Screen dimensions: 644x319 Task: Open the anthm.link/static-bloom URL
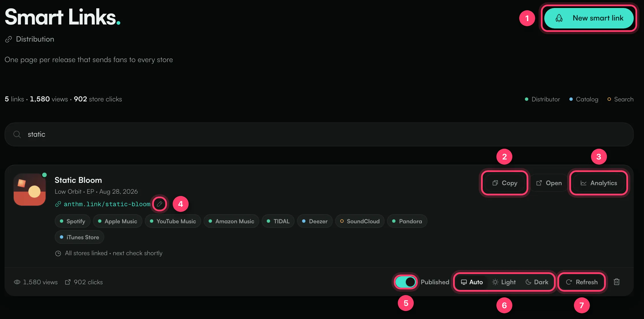point(107,204)
